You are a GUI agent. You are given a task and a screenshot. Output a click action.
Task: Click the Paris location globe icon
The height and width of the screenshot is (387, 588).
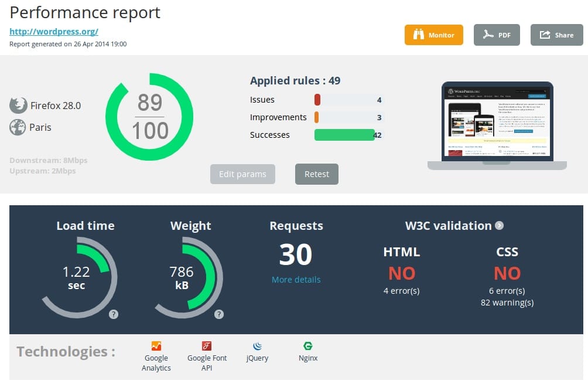point(18,127)
